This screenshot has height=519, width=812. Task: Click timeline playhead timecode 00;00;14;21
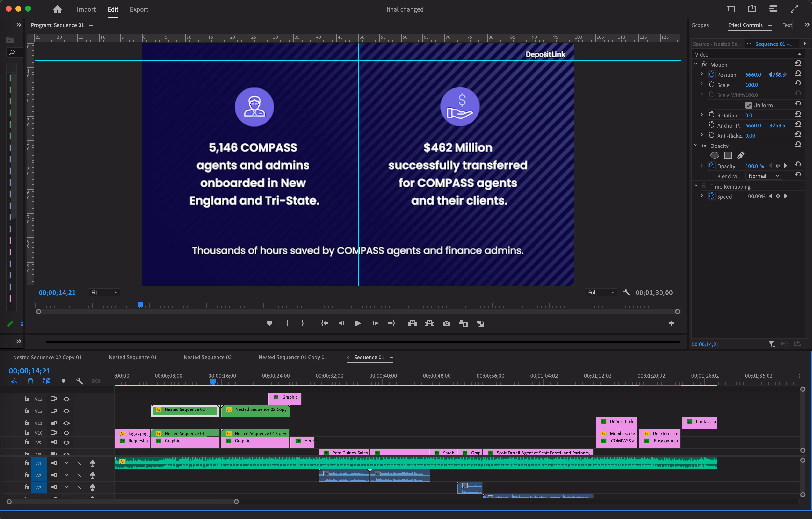(x=30, y=371)
